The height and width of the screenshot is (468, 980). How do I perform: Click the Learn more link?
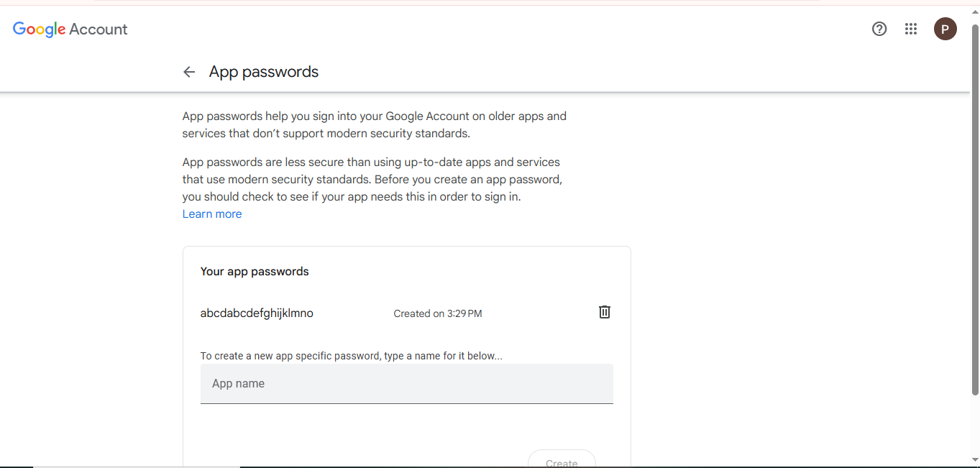click(212, 214)
